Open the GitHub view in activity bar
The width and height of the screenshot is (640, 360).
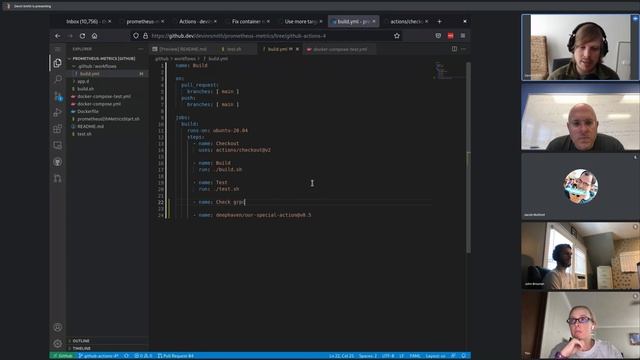[x=58, y=162]
